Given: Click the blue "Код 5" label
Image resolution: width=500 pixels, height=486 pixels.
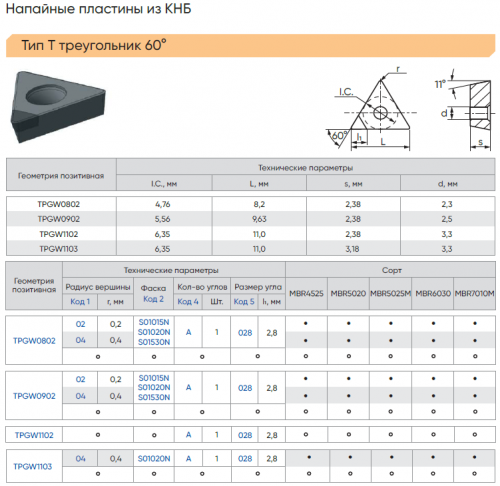Looking at the screenshot, I should pyautogui.click(x=244, y=301).
